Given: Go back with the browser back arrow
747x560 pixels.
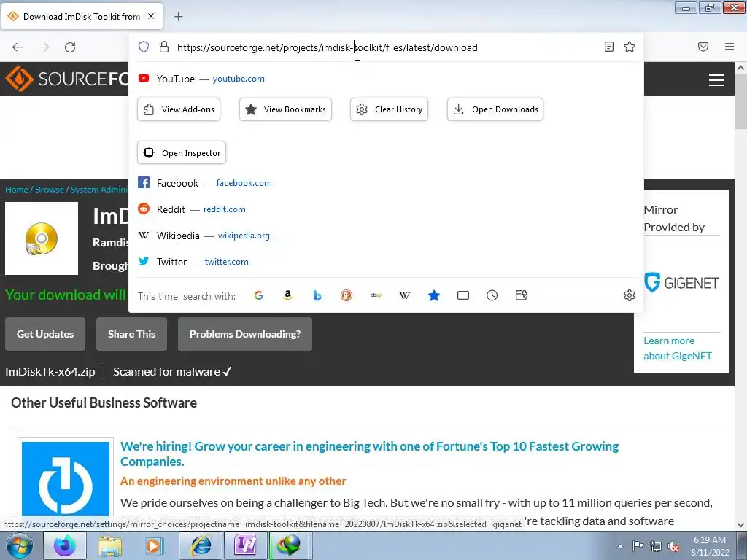Looking at the screenshot, I should click(x=18, y=47).
